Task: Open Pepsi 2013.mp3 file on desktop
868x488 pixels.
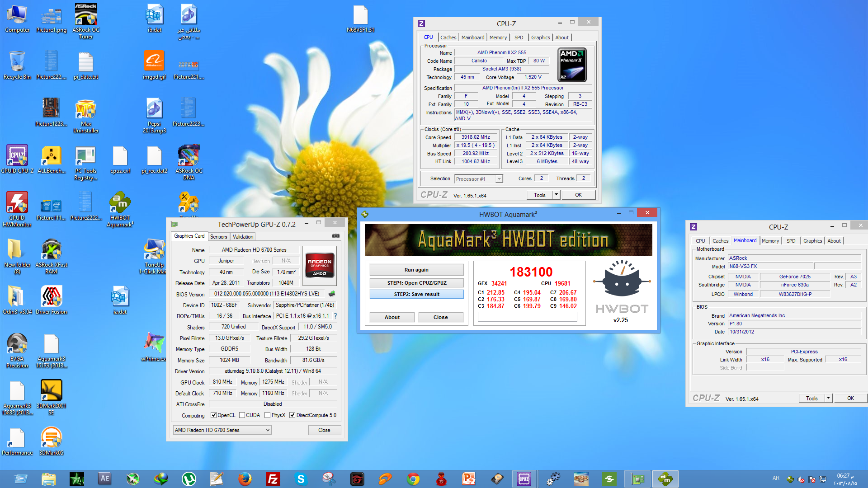Action: (154, 115)
